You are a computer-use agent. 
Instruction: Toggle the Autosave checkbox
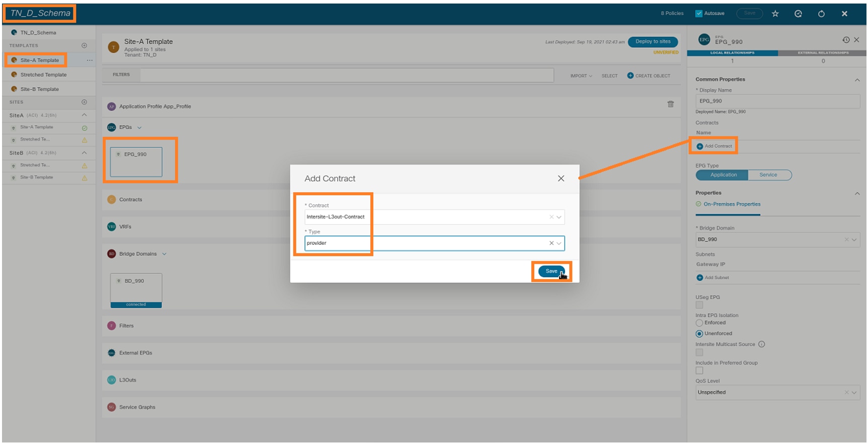(x=699, y=14)
